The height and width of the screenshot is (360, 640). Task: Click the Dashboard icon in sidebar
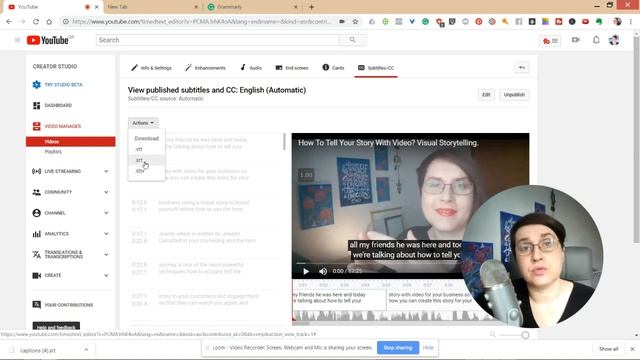37,105
